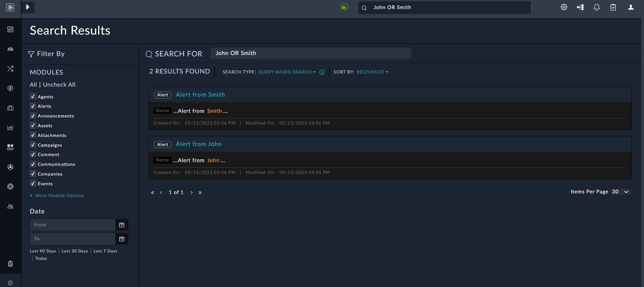Screen dimensions: 644x287
Task: Open the Query Based Search type dropdown
Action: point(287,72)
